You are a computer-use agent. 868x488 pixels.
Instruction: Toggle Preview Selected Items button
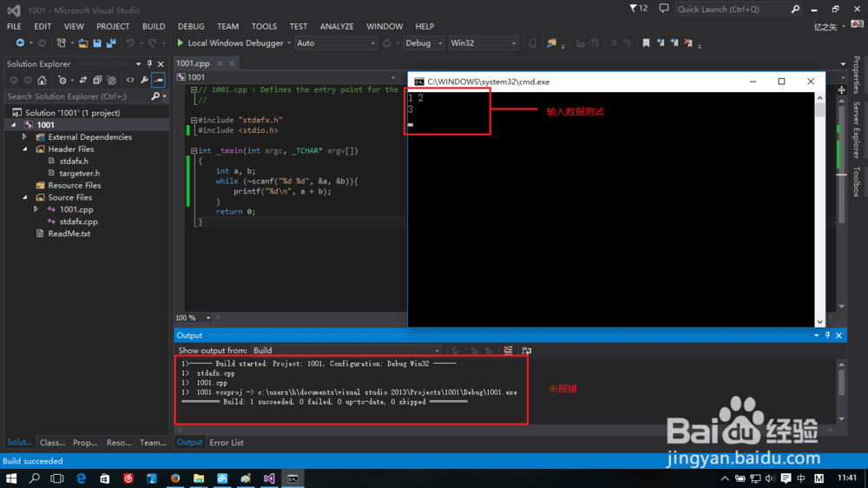coord(158,80)
